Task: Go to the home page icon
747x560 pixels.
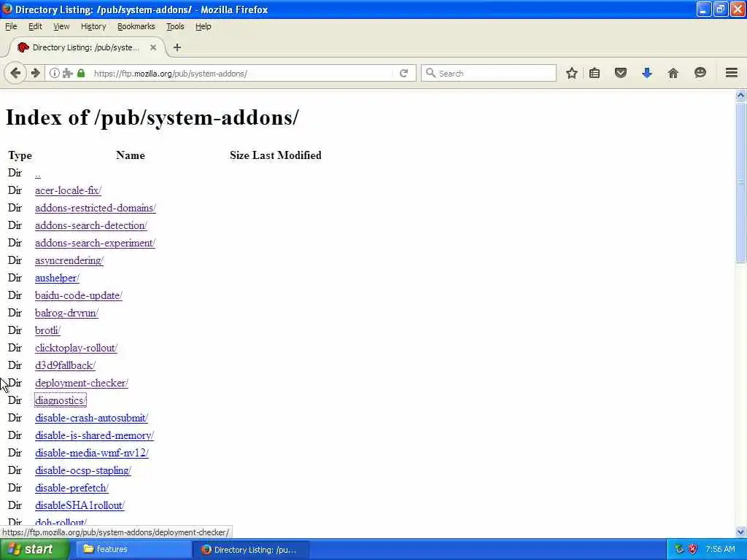Action: pyautogui.click(x=673, y=74)
